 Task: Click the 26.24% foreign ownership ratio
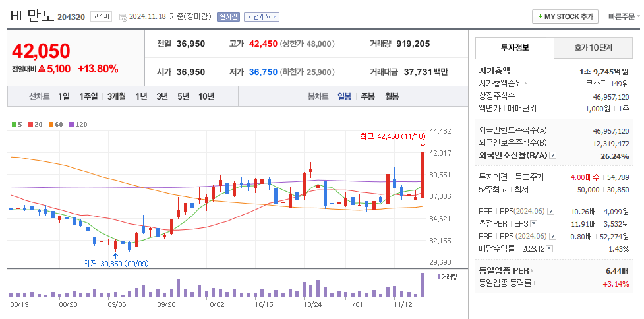pos(616,156)
